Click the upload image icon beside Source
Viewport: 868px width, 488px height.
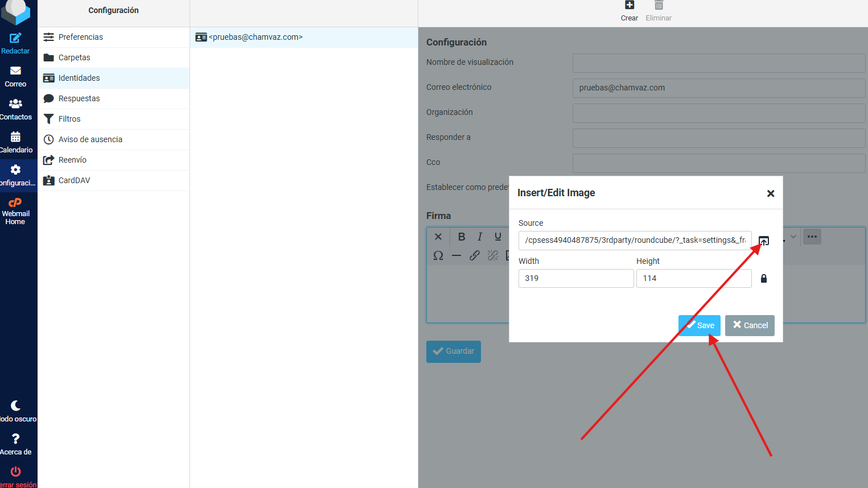(x=764, y=241)
